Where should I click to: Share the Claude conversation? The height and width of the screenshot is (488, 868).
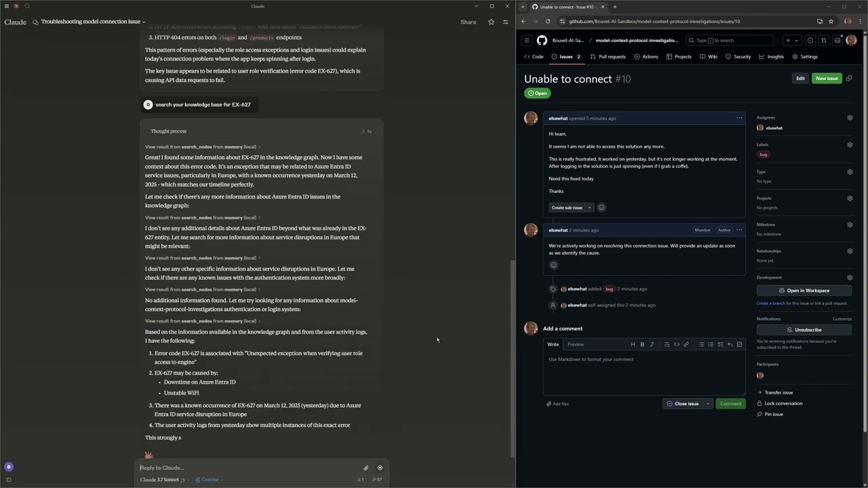pos(468,22)
